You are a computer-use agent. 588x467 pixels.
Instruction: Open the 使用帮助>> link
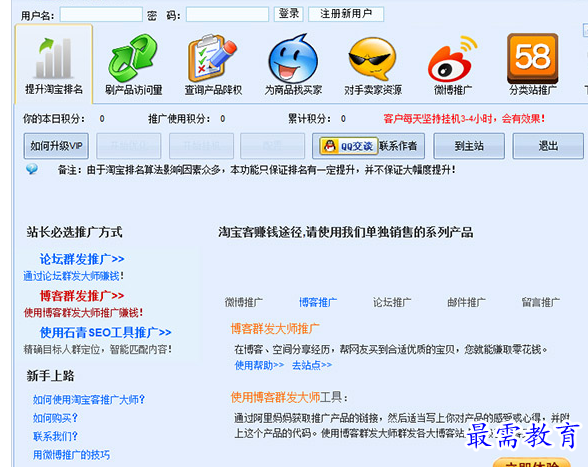[259, 365]
